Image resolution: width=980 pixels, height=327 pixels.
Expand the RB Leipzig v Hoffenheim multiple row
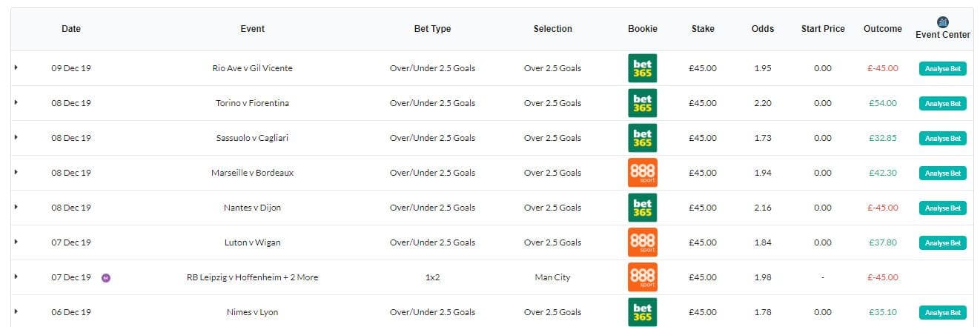(x=16, y=277)
